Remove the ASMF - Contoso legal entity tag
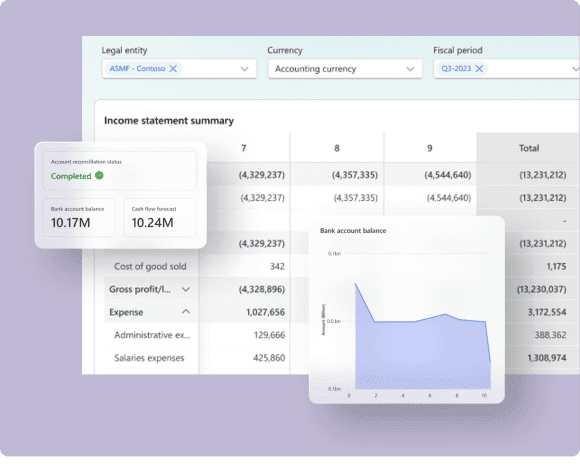This screenshot has width=580, height=464. click(173, 68)
